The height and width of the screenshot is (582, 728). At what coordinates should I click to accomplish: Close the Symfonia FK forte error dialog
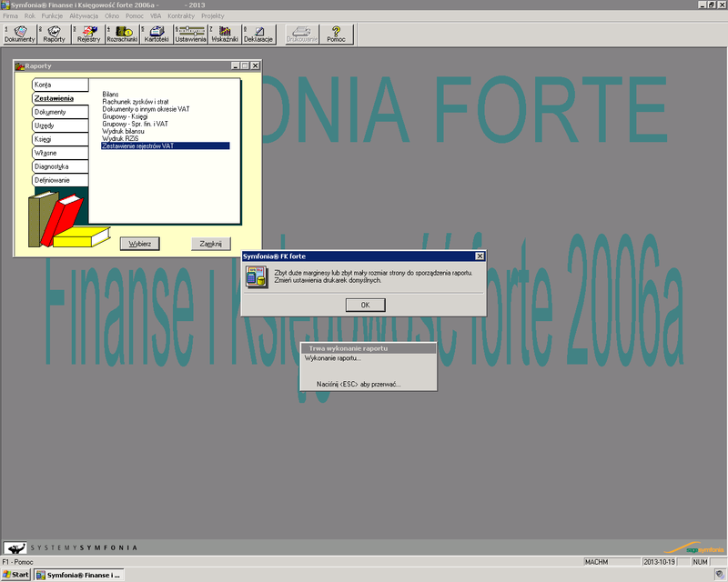pos(480,256)
